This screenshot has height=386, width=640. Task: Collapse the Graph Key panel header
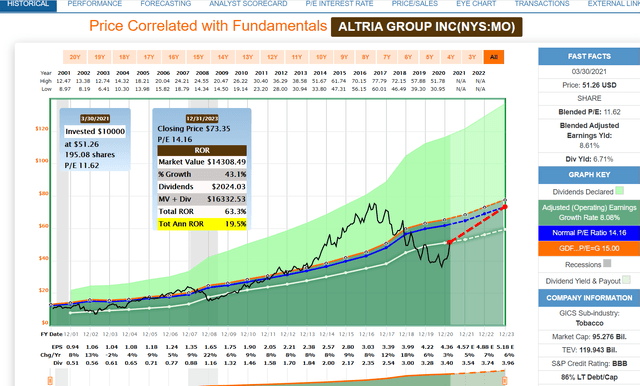(x=589, y=175)
